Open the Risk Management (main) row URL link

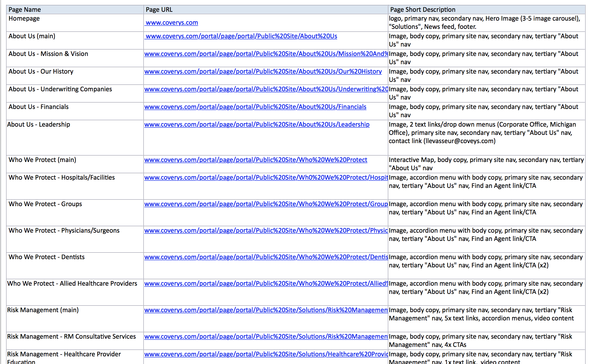point(266,310)
